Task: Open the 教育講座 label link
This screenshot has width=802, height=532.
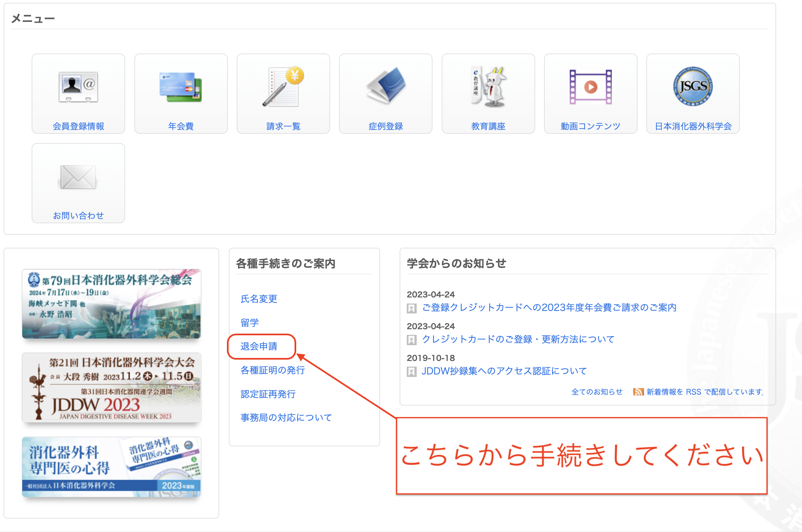Action: click(x=488, y=126)
